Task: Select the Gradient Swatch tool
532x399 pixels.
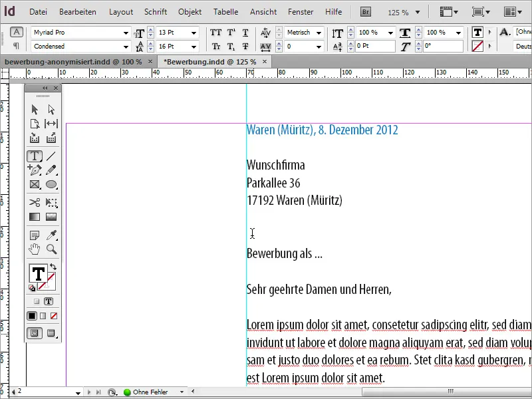Action: 35,217
